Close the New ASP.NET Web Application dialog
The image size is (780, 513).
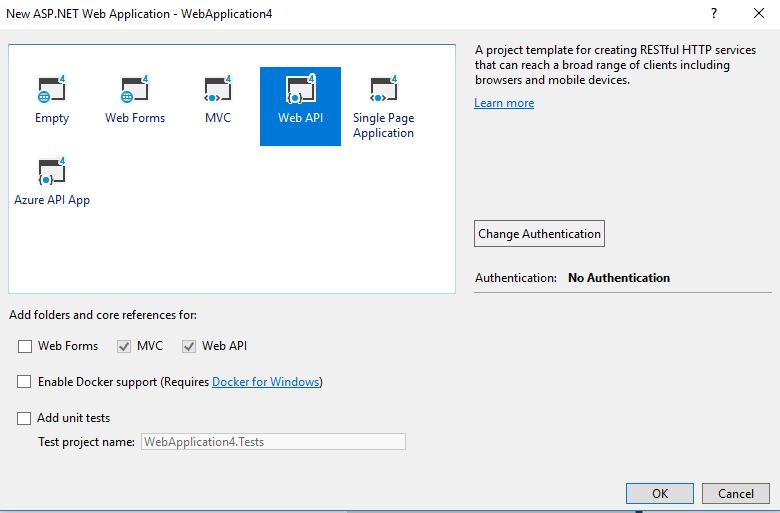[x=759, y=13]
